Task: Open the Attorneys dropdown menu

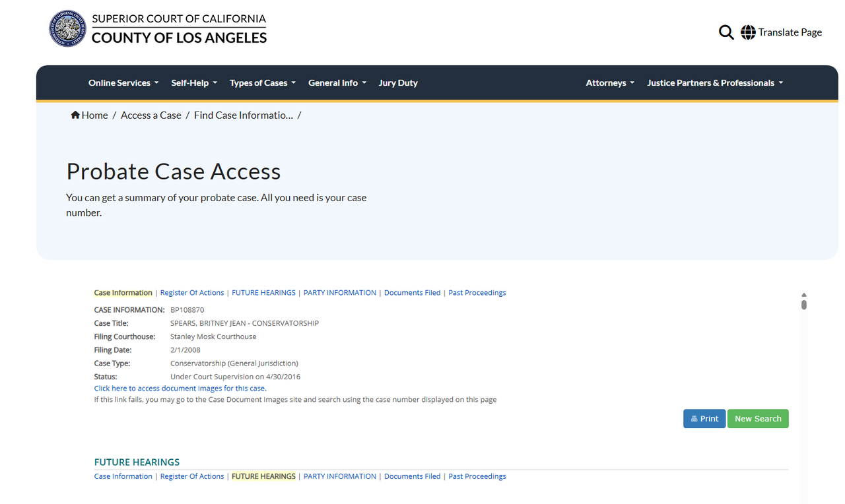Action: [x=610, y=83]
